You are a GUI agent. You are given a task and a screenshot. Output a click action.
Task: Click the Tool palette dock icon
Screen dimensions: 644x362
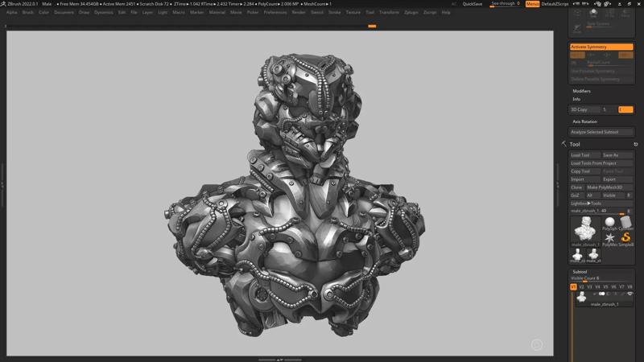pos(636,145)
